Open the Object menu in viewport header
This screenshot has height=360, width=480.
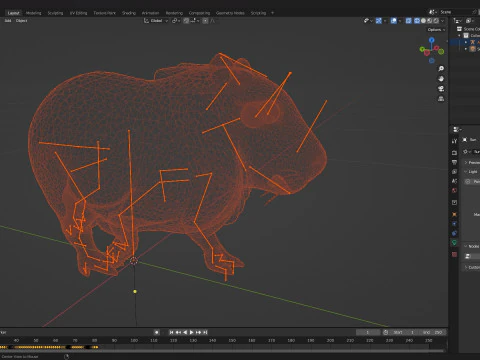(21, 21)
